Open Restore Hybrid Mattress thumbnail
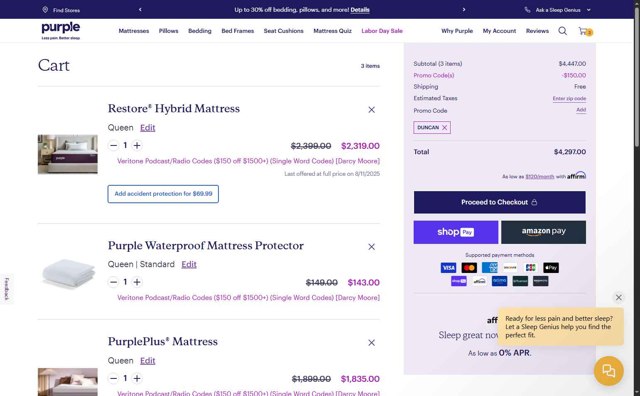Screen dimensions: 640x396 coord(68,154)
